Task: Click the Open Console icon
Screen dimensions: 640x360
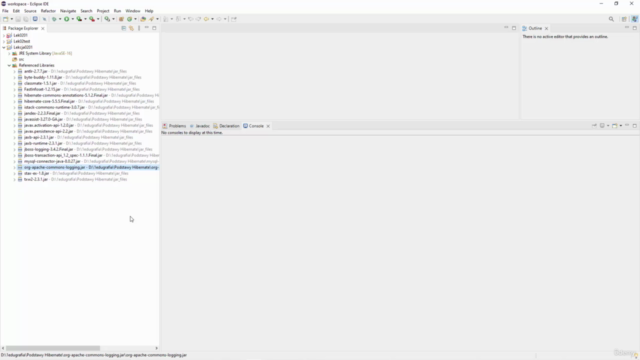Action: coord(615,126)
